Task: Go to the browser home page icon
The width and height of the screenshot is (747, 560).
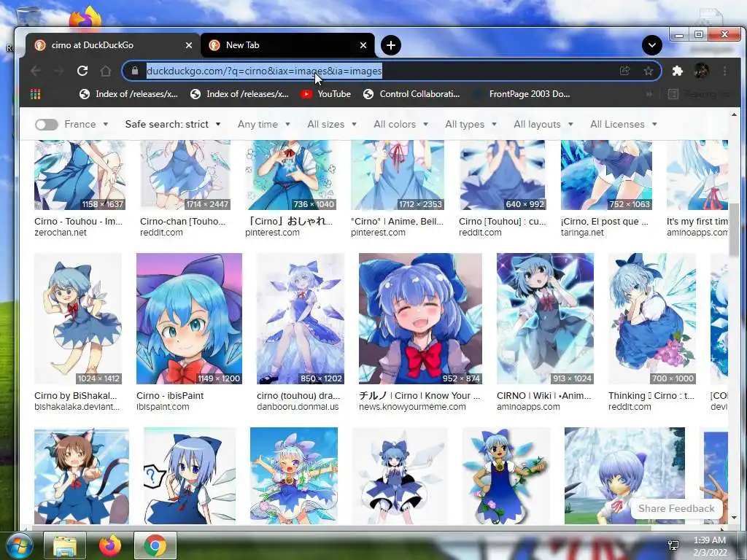Action: [x=106, y=71]
